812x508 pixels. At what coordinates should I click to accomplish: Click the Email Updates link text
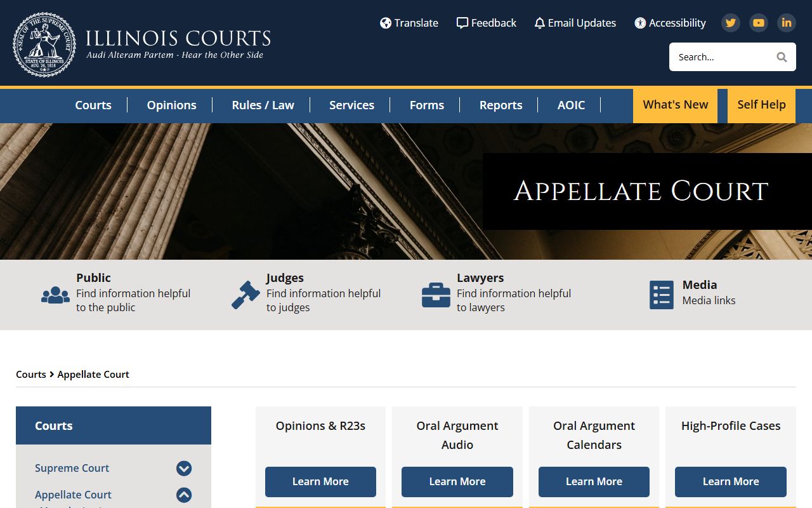tap(582, 23)
